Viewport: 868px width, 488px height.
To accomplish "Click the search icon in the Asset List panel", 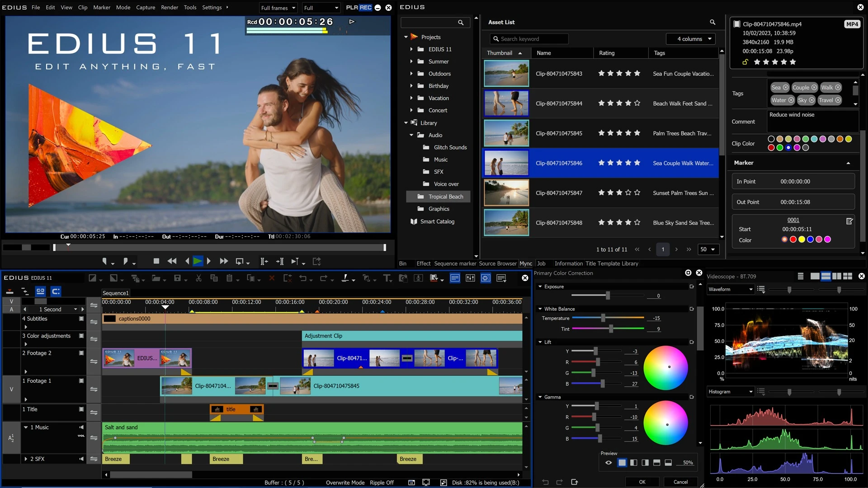I will 712,22.
